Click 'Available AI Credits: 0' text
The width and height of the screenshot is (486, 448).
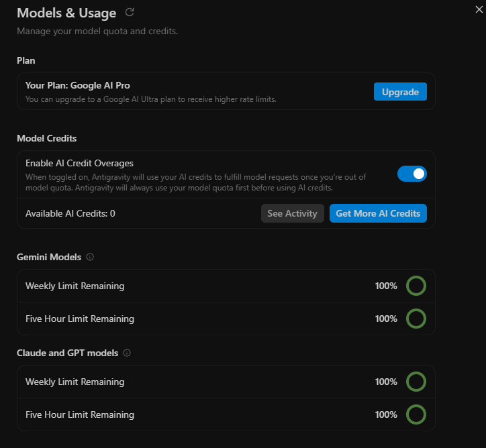click(x=70, y=214)
